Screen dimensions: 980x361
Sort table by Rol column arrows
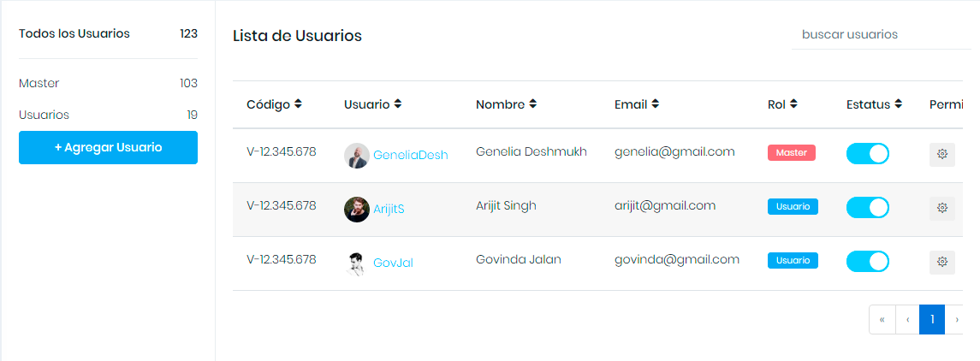[793, 104]
